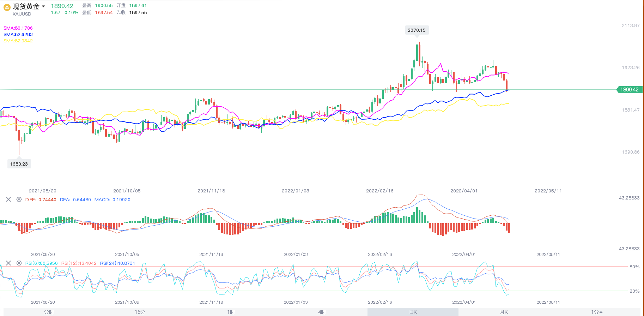Switch to the 分时 timeframe tab

pos(49,312)
